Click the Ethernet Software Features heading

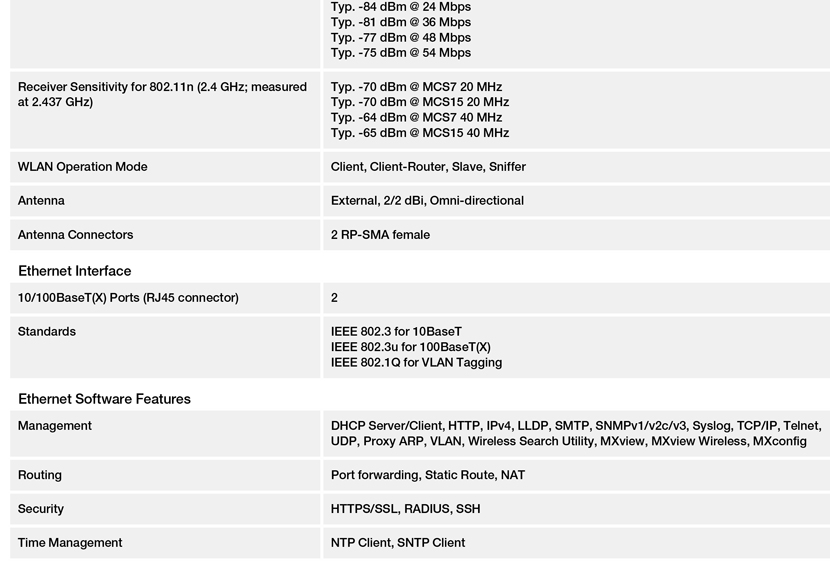pos(104,399)
